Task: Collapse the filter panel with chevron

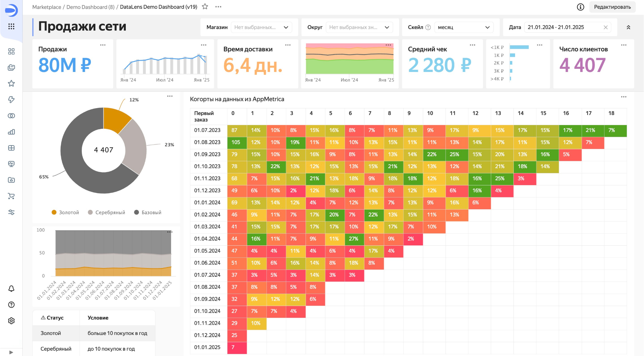Action: [628, 27]
